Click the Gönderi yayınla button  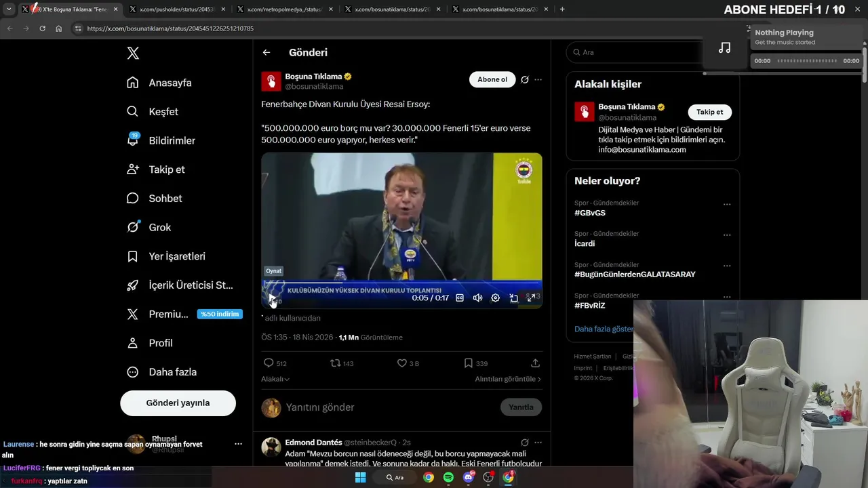pyautogui.click(x=178, y=403)
